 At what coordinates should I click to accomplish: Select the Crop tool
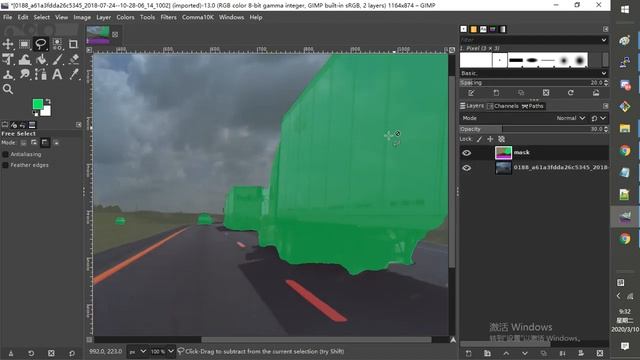pos(73,44)
